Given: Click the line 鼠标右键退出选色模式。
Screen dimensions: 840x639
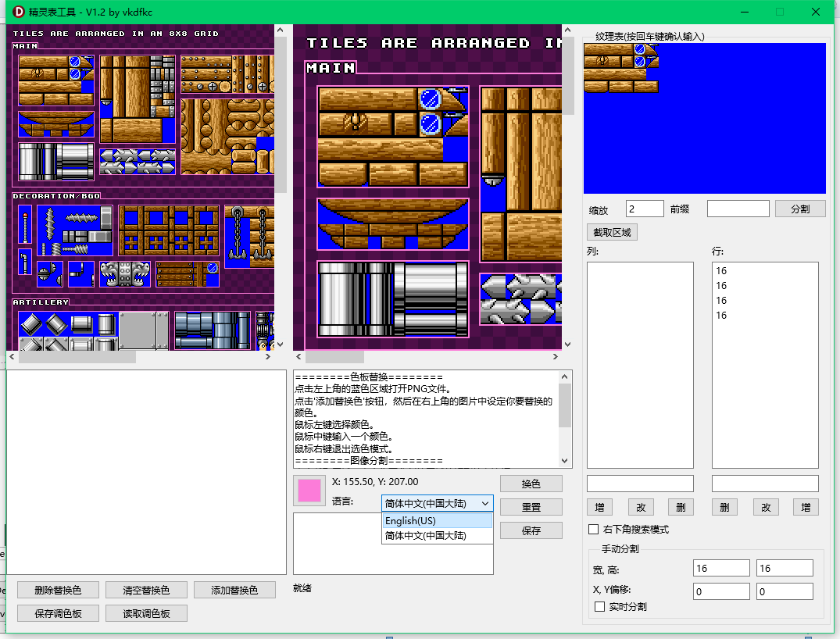Looking at the screenshot, I should 344,449.
